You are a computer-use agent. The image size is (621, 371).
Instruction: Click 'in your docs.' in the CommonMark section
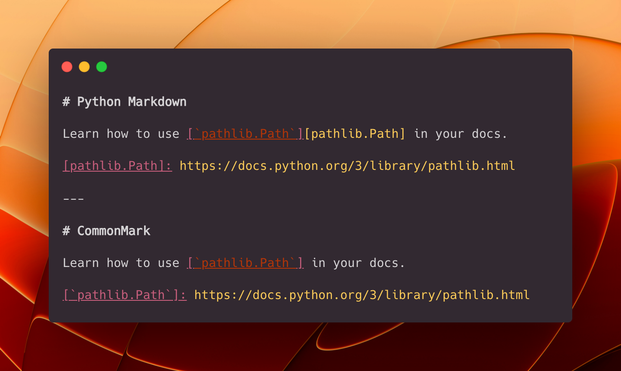(x=358, y=263)
